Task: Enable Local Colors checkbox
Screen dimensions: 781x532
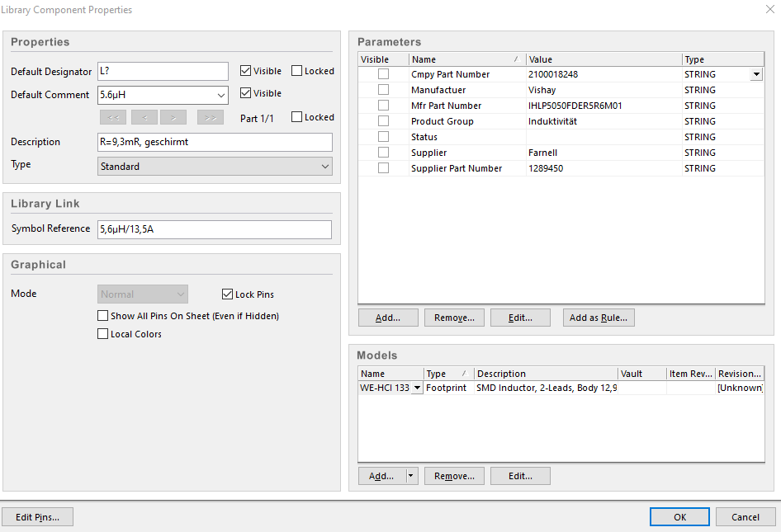Action: 102,333
